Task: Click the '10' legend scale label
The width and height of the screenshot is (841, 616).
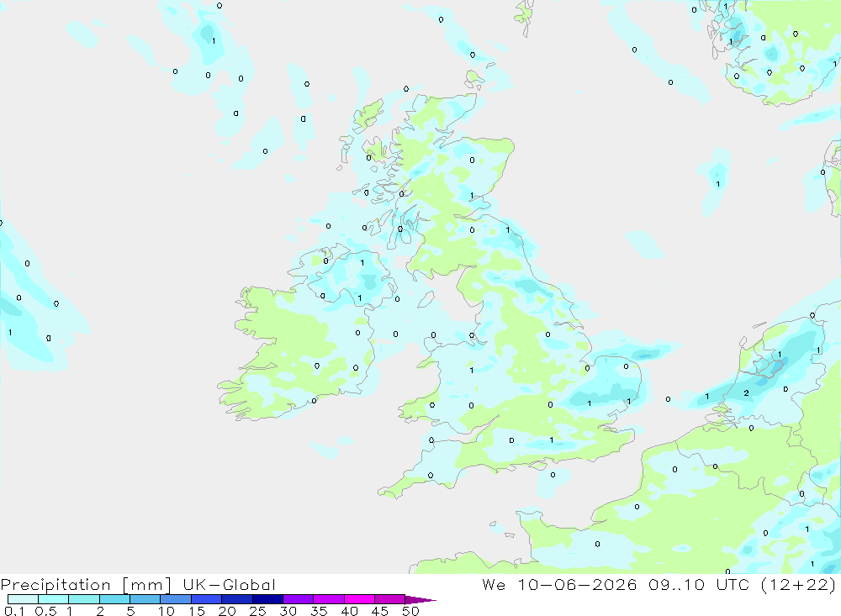Action: (167, 611)
